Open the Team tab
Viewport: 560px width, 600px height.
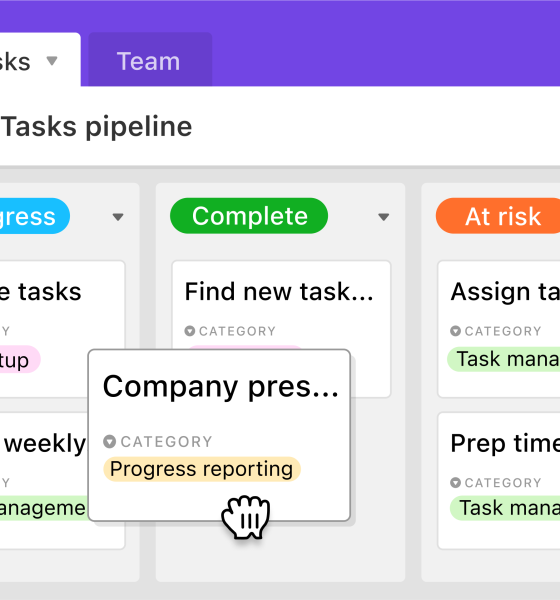tap(150, 60)
